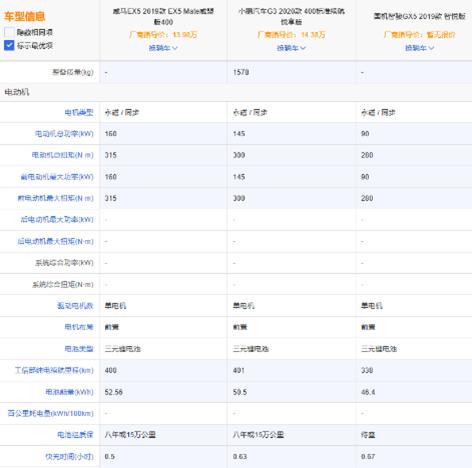This screenshot has height=468, width=472.
Task: Select 国机智骏GX5 range value 338
Action: click(367, 370)
